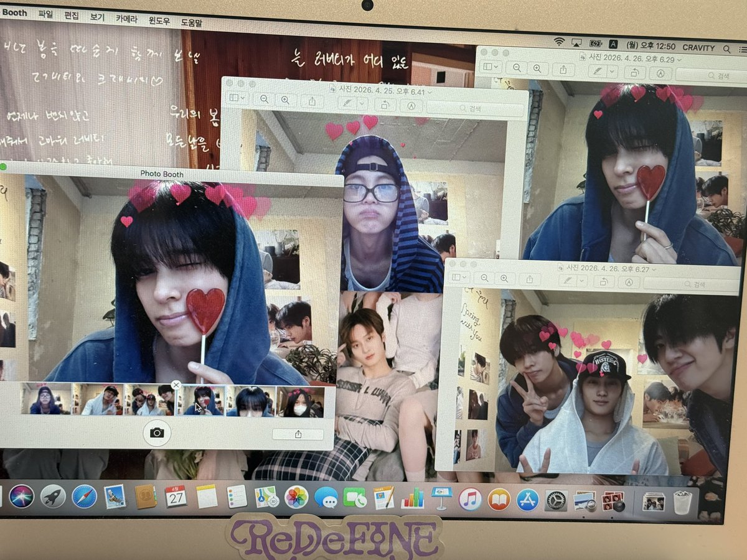The width and height of the screenshot is (747, 560).
Task: Select the Photo Booth thumbnail of the girl wearing a mask
Action: (x=300, y=401)
